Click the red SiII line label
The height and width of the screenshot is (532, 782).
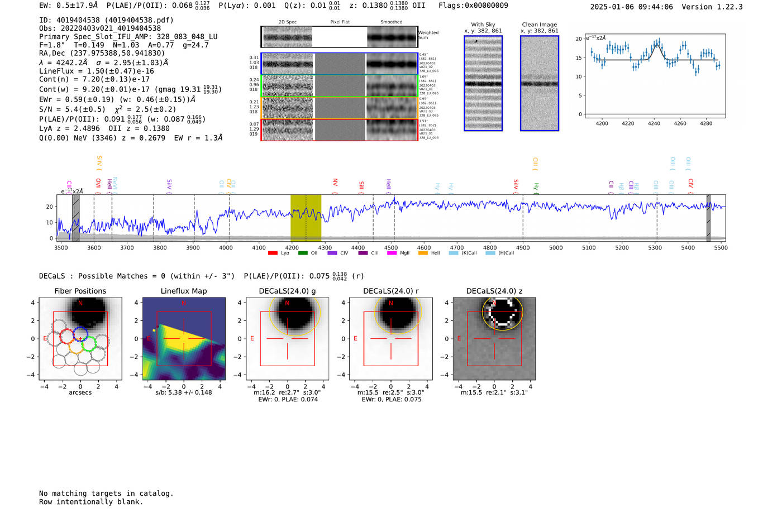tap(361, 187)
